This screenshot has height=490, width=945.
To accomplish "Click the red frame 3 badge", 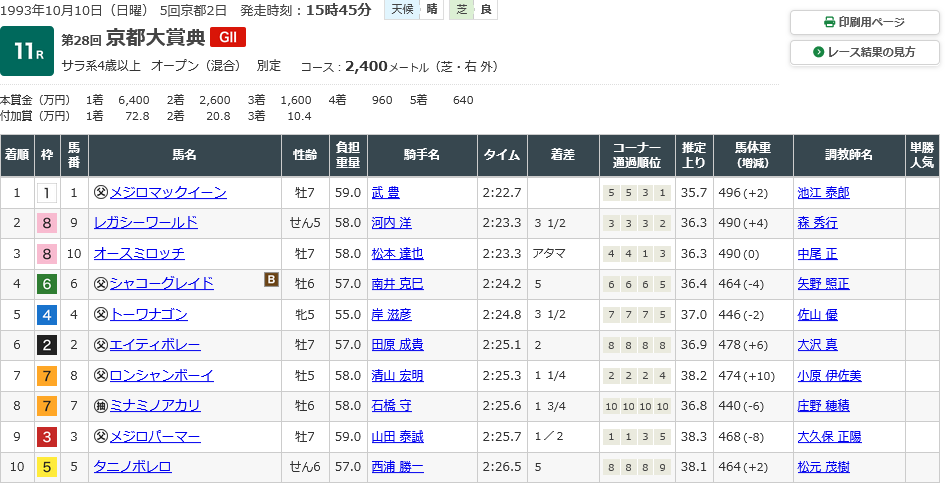I will pos(46,437).
